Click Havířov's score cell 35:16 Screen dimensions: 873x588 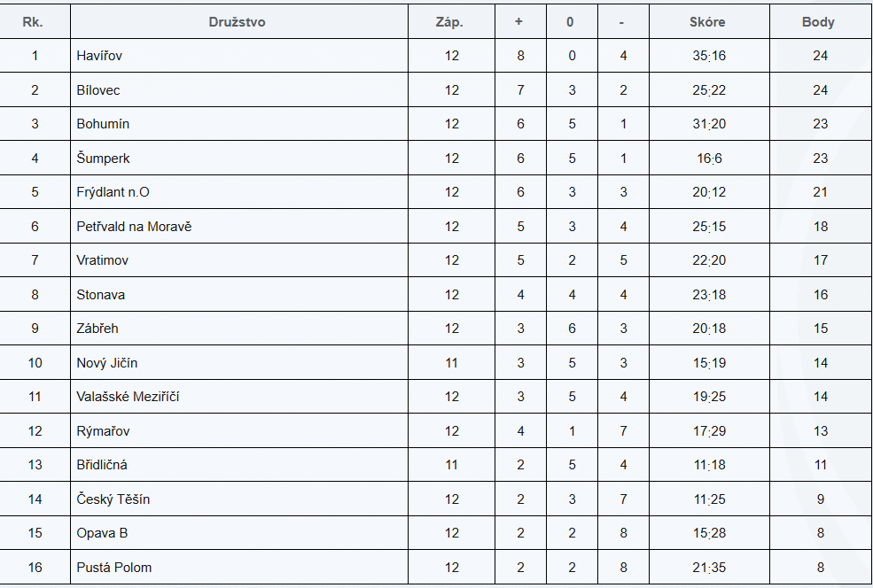coord(709,56)
